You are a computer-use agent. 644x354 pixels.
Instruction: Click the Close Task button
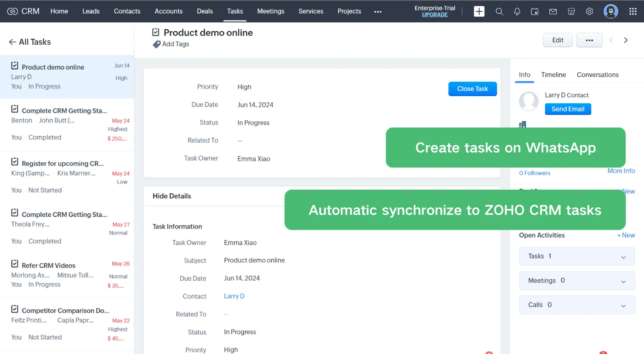point(472,89)
